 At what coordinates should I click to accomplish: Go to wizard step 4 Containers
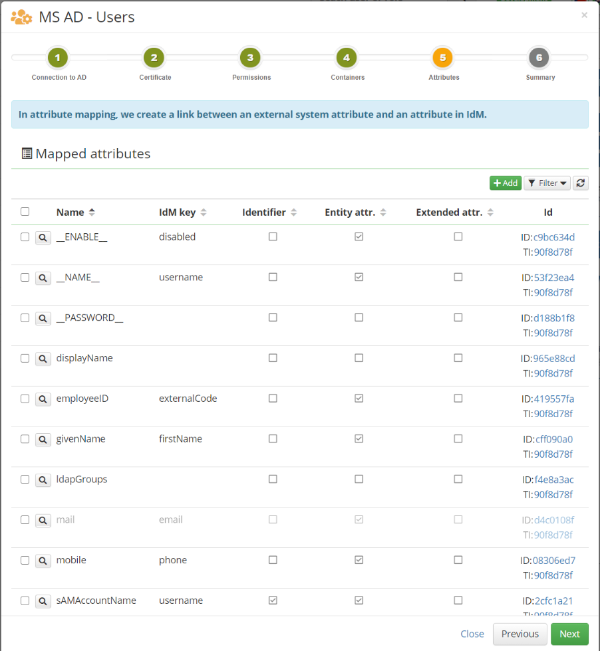[347, 58]
